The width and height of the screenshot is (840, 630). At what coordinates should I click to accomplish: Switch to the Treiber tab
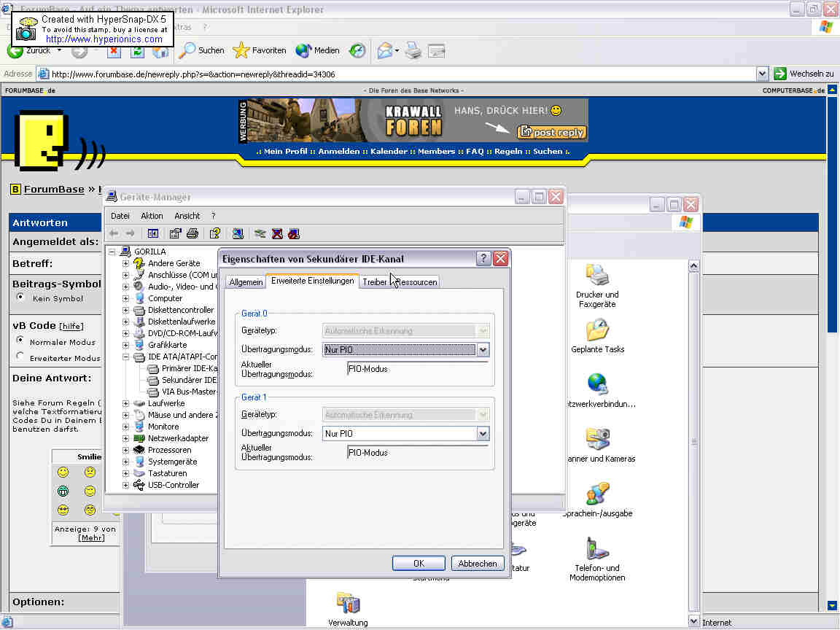[x=375, y=282]
